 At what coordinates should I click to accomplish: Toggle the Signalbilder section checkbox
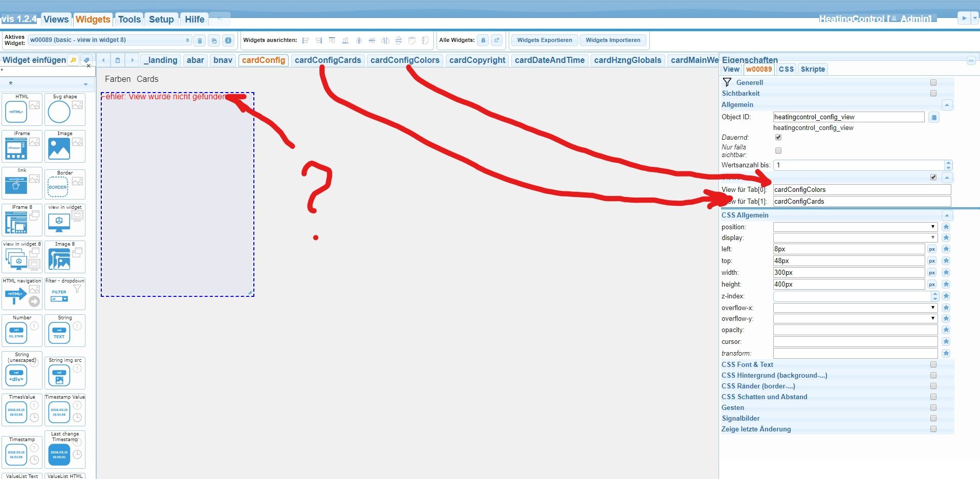(x=933, y=418)
